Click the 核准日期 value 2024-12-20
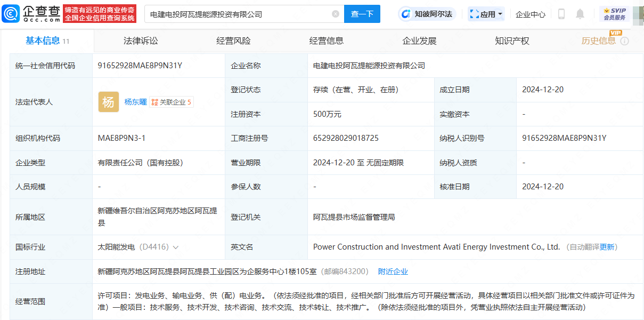644x320 pixels. [543, 187]
